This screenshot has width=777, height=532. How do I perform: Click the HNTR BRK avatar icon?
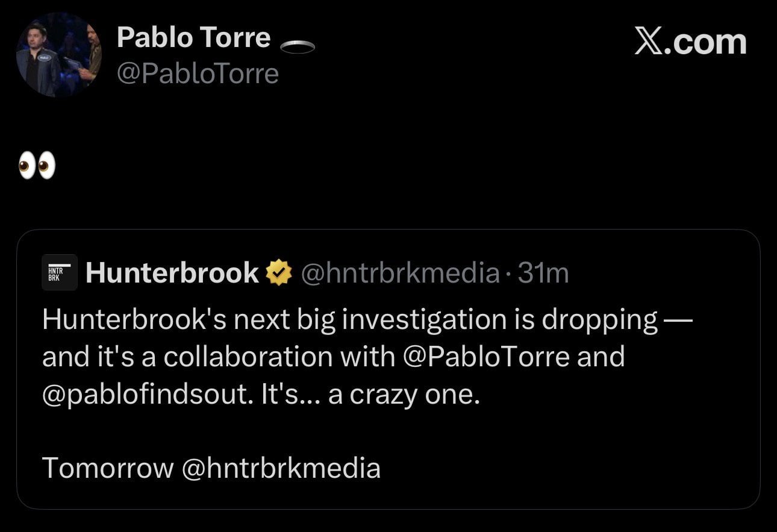point(59,272)
